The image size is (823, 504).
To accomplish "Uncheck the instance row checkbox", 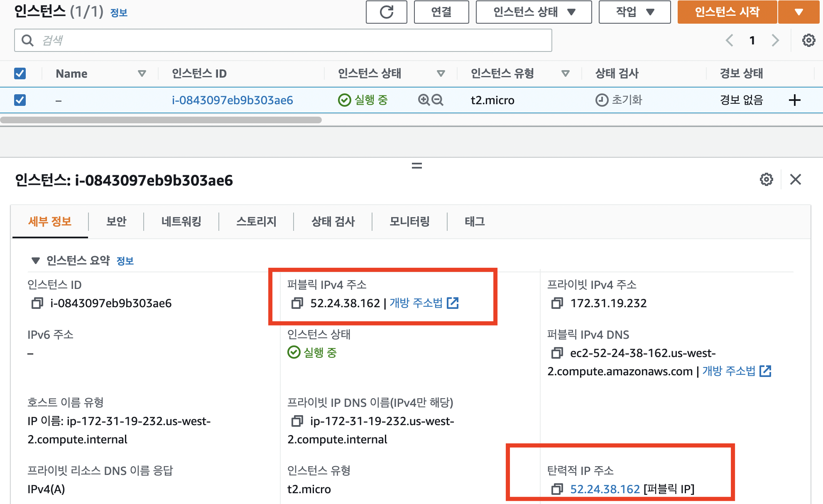I will tap(20, 100).
